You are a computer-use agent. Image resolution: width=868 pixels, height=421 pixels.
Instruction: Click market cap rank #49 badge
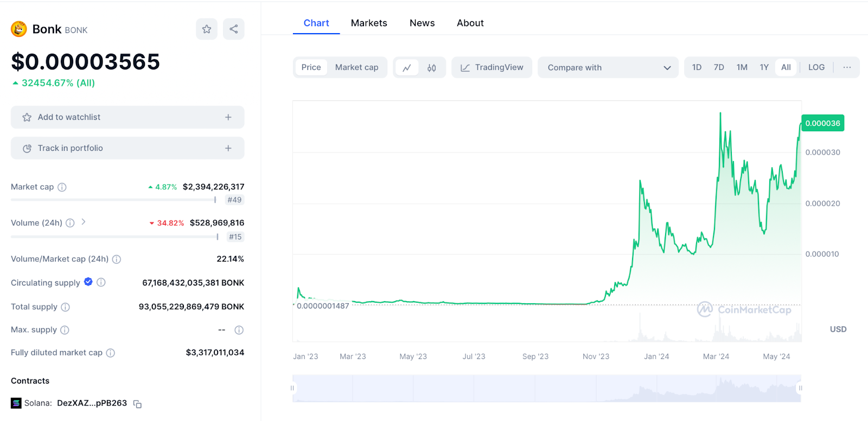235,200
